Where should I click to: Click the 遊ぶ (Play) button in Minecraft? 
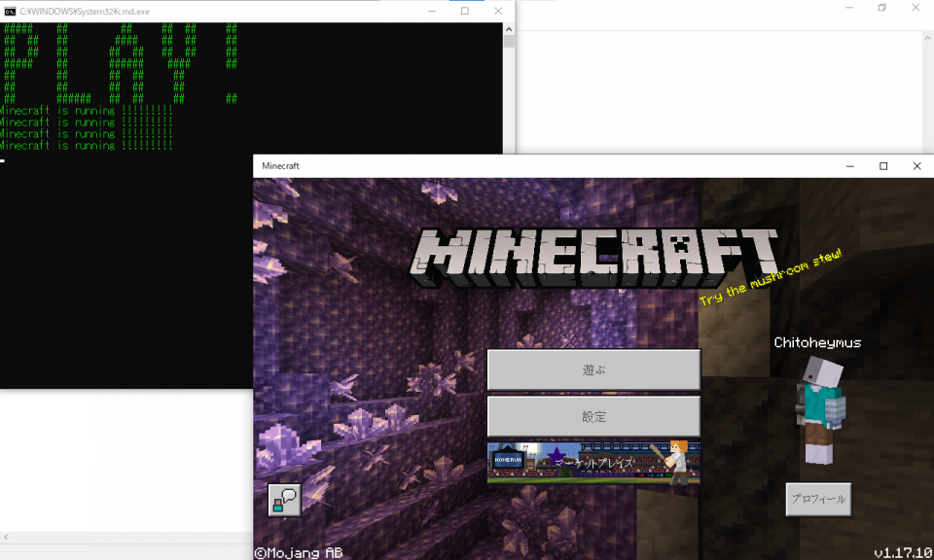[593, 369]
